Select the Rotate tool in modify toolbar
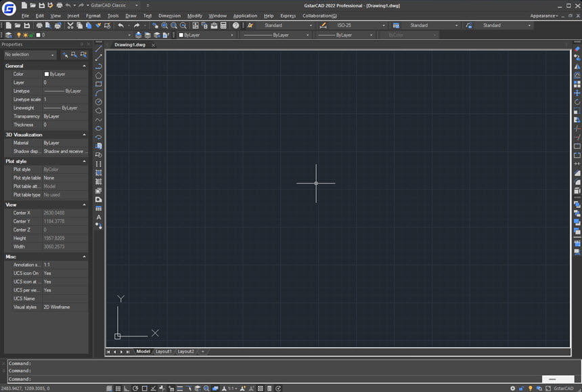 click(x=577, y=102)
